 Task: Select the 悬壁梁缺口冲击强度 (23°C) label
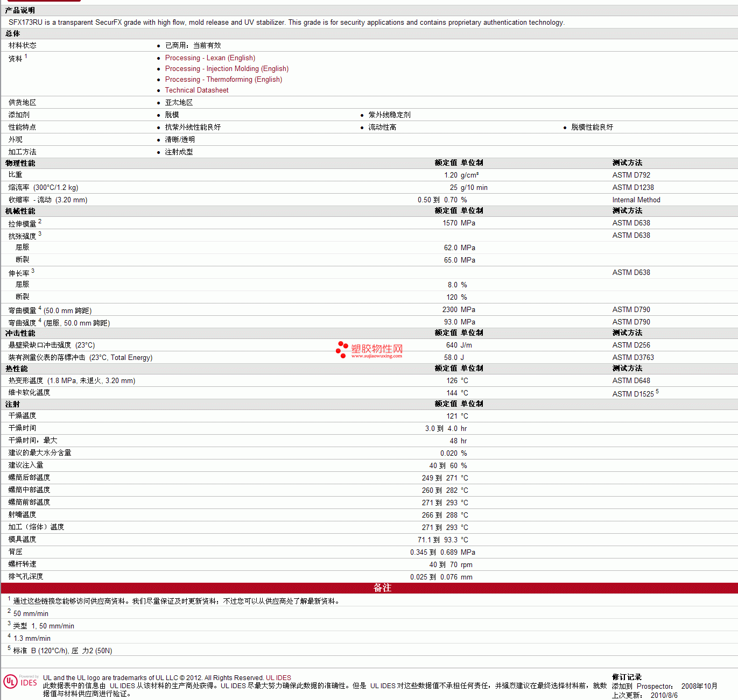(52, 345)
